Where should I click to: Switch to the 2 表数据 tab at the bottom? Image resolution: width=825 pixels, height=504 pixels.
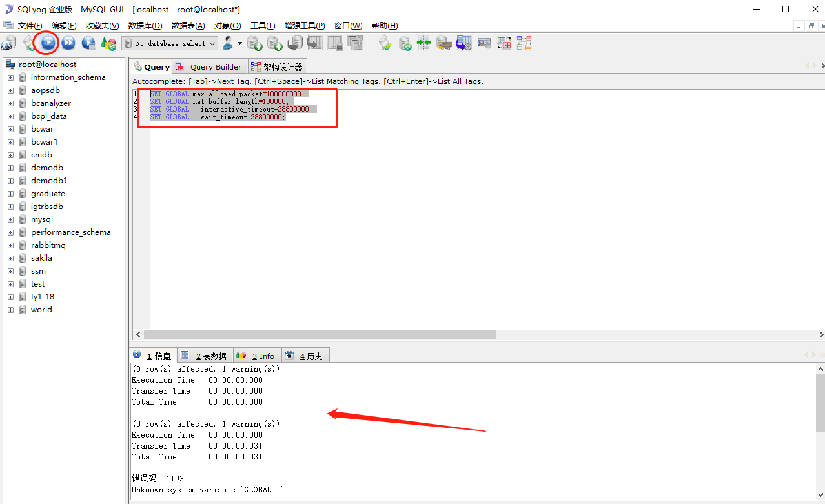(205, 356)
